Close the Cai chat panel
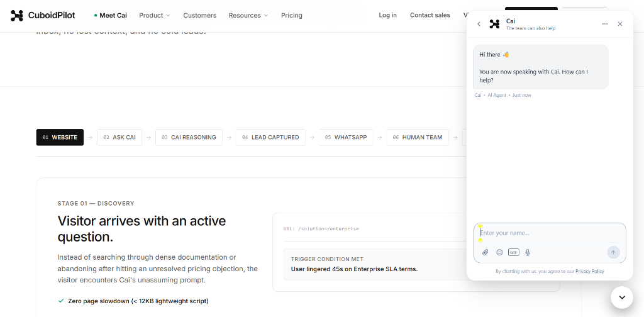Image resolution: width=644 pixels, height=317 pixels. click(x=620, y=25)
